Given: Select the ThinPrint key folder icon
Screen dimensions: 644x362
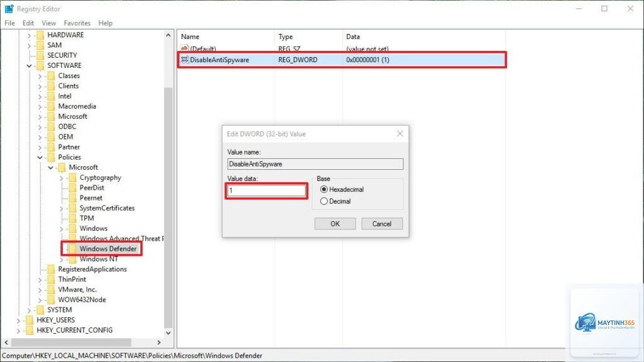Looking at the screenshot, I should [x=51, y=280].
